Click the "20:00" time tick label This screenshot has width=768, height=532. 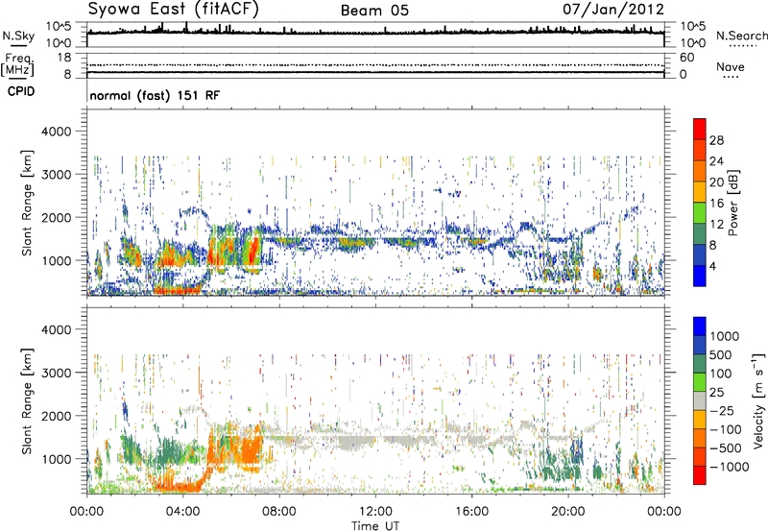[x=568, y=512]
